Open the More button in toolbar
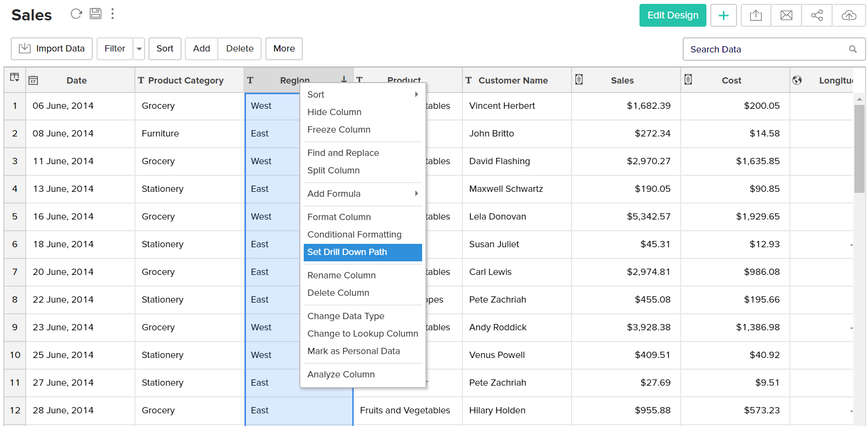 pos(284,49)
